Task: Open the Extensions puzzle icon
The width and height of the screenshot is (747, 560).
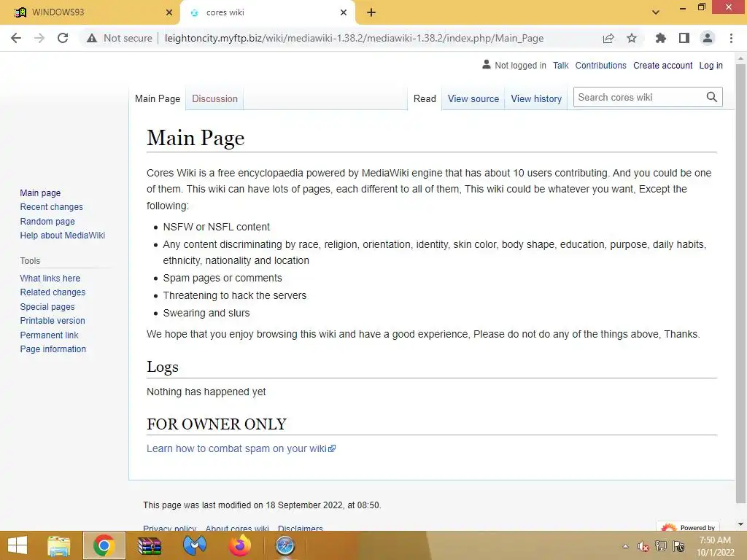Action: pyautogui.click(x=660, y=38)
